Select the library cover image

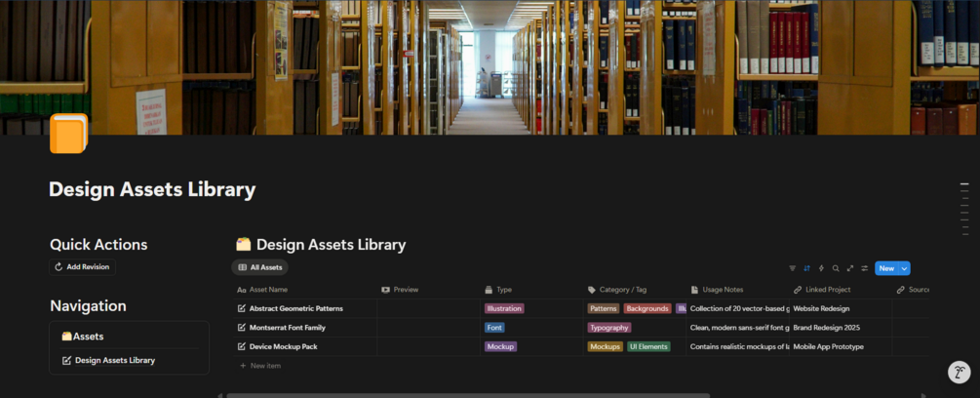(x=490, y=67)
